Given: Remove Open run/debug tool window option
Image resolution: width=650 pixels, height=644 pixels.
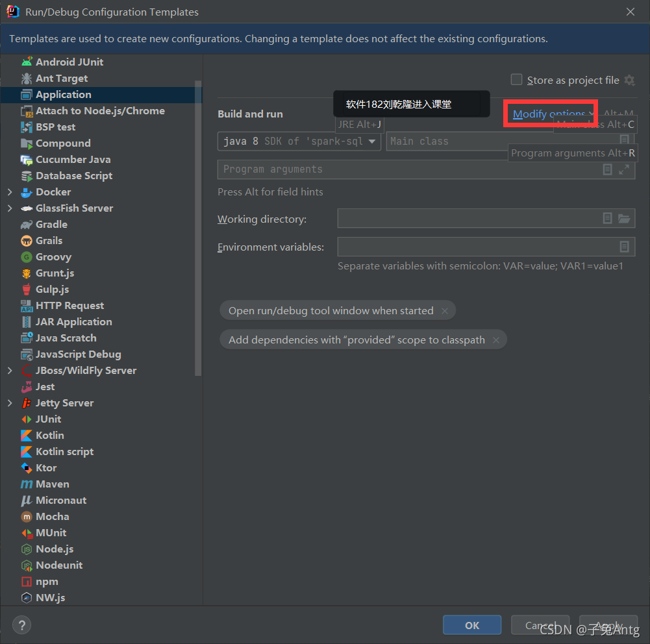Looking at the screenshot, I should pos(444,311).
